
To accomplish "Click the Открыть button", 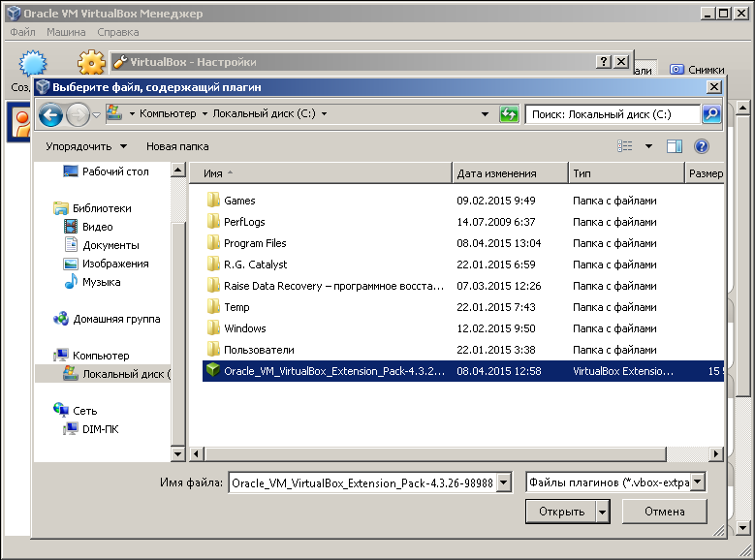I will click(x=561, y=512).
